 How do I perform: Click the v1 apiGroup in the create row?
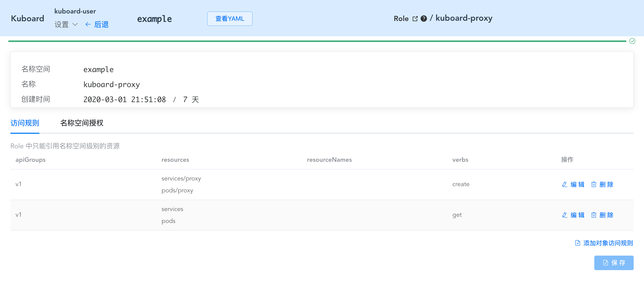(x=18, y=184)
